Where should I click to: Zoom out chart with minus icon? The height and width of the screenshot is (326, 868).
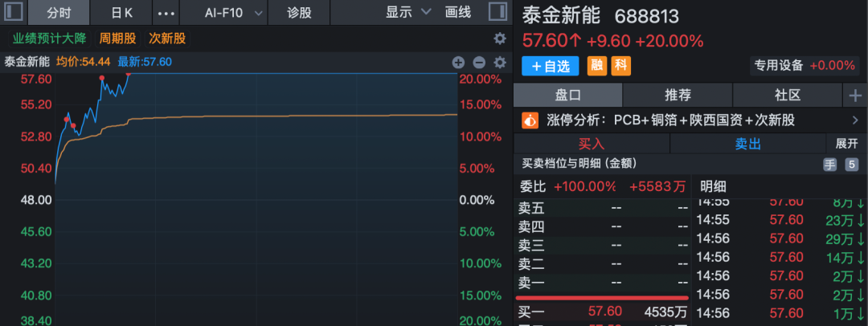tap(479, 62)
